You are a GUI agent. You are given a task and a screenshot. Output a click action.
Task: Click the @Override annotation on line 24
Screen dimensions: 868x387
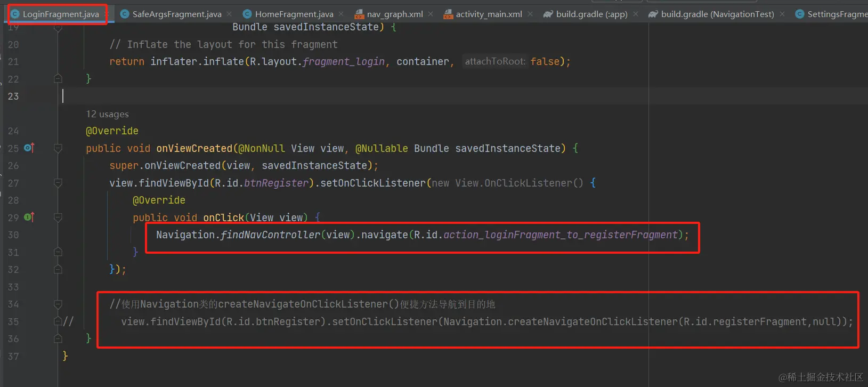[x=112, y=131]
